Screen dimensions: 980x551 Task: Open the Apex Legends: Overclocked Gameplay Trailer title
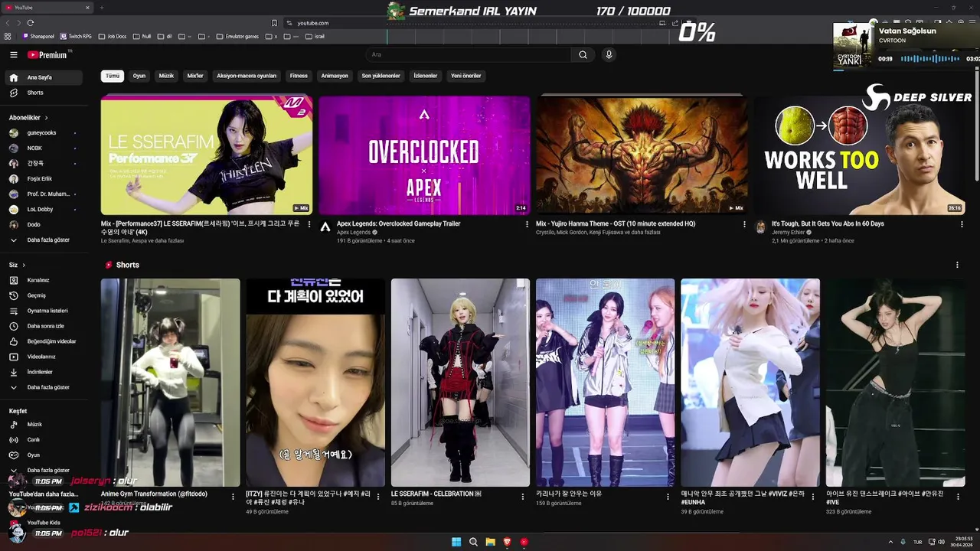pos(398,223)
